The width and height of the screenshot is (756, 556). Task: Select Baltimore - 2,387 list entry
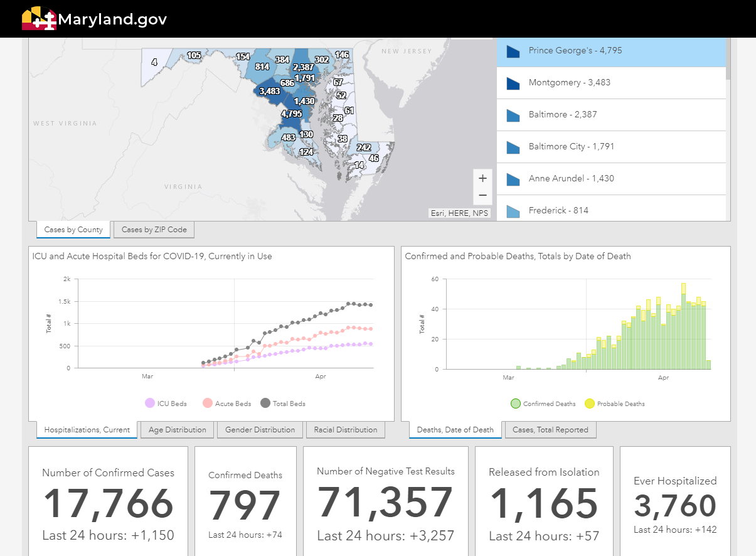[x=611, y=115]
